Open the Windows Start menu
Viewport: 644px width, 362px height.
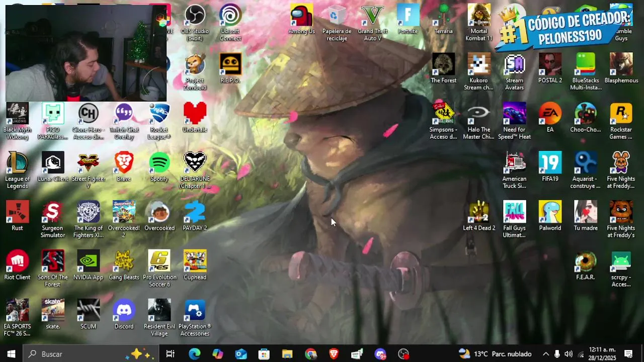[11, 354]
